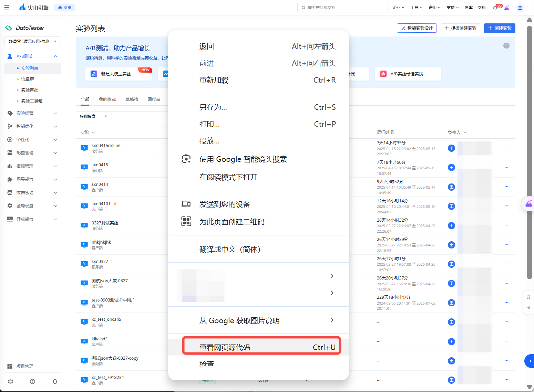Switch to the 我的收藏 tab
Screen dimensions: 534x392
pos(107,99)
